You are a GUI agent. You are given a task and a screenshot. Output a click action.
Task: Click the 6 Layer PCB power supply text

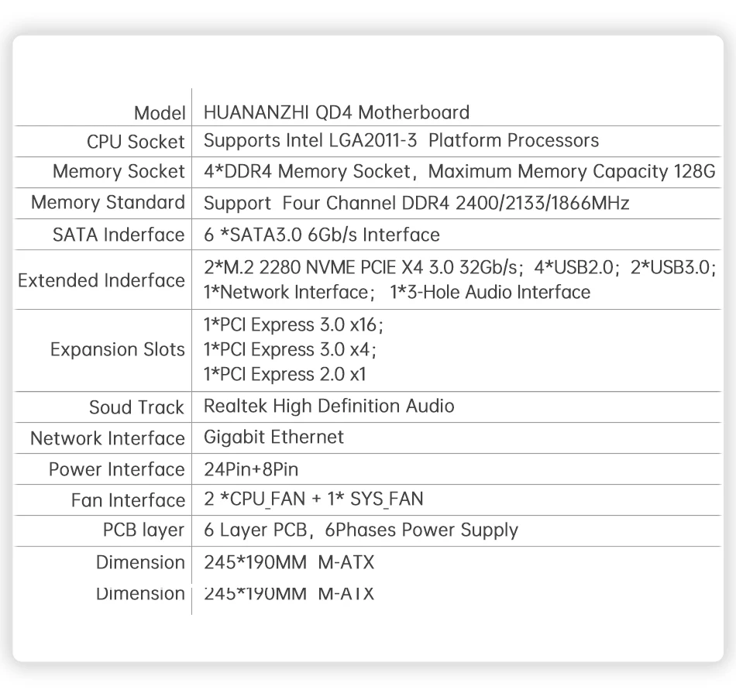click(x=361, y=530)
